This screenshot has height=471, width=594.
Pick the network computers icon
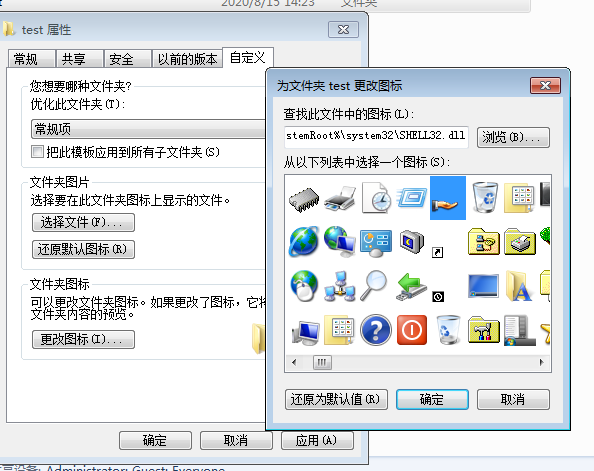point(340,286)
